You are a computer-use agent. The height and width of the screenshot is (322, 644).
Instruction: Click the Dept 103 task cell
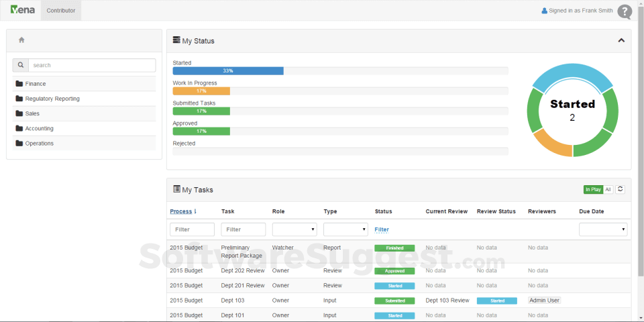point(233,301)
